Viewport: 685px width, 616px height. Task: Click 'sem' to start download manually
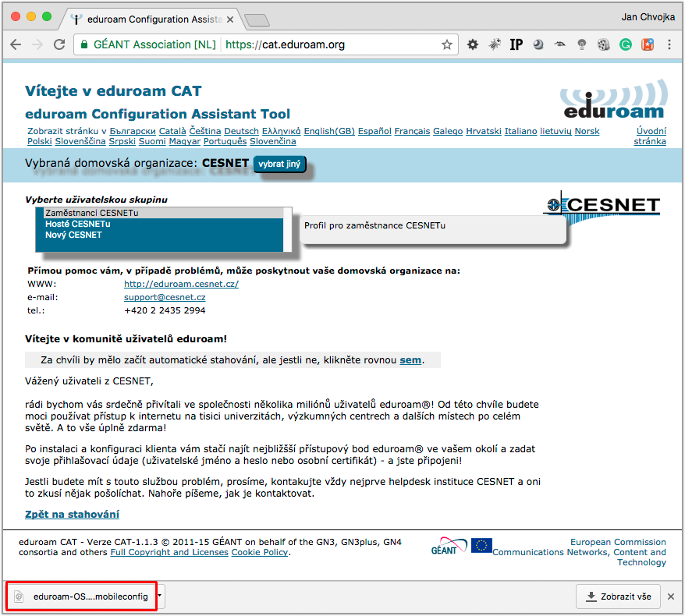pyautogui.click(x=410, y=360)
